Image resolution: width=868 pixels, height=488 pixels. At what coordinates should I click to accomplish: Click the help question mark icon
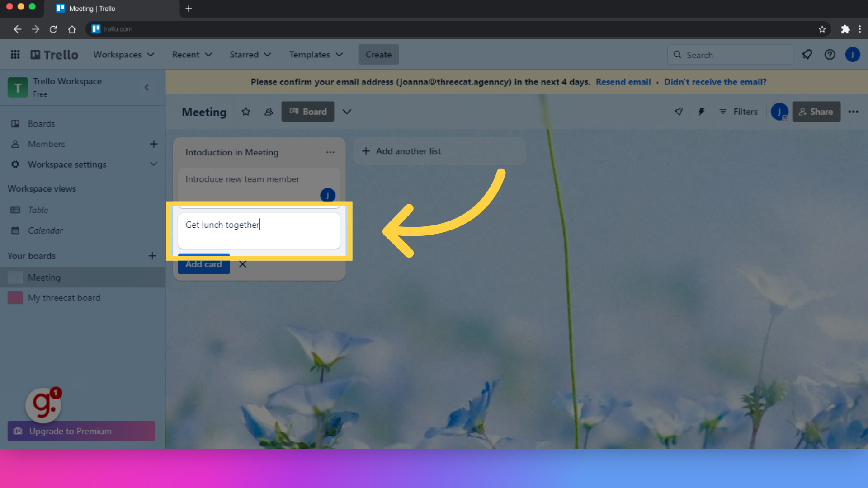click(830, 54)
